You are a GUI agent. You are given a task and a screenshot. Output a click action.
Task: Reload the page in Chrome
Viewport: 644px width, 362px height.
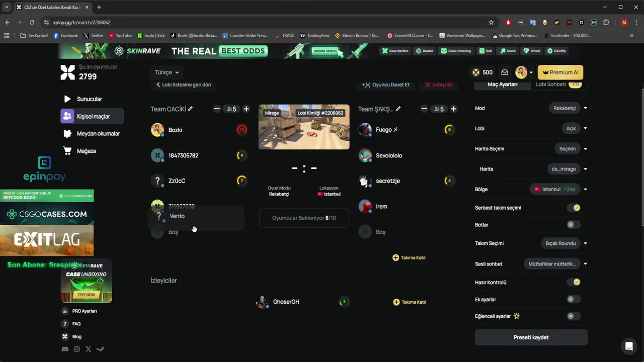click(32, 22)
